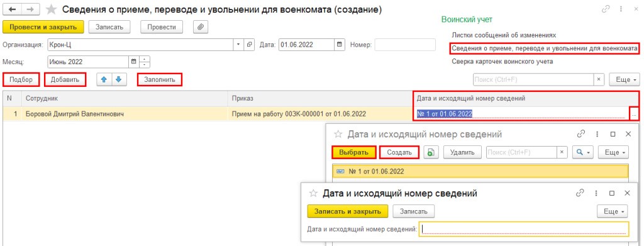644x246 pixels.
Task: Open the Крон-Ц organization card icon
Action: coord(249,45)
